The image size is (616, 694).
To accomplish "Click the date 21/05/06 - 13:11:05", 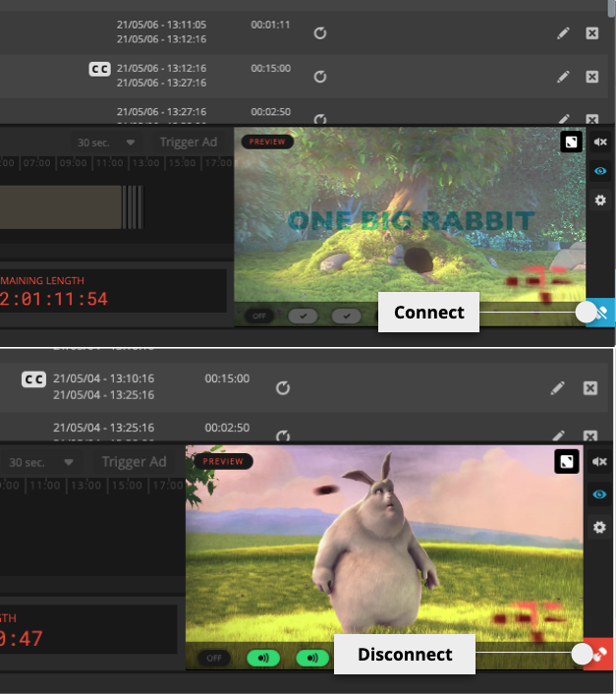I will (161, 25).
